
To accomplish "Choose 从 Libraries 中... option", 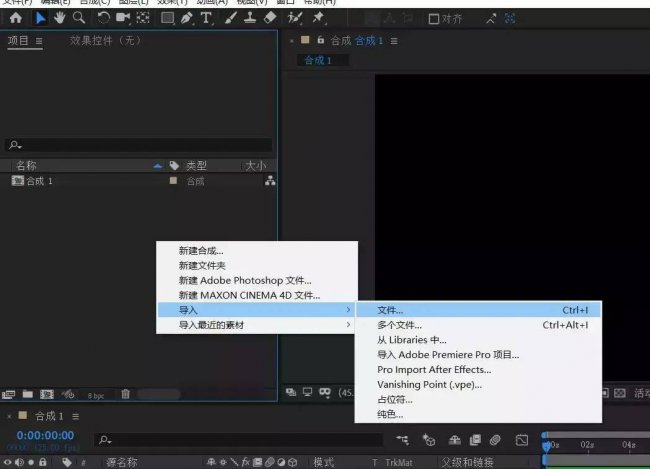I will 478,340.
